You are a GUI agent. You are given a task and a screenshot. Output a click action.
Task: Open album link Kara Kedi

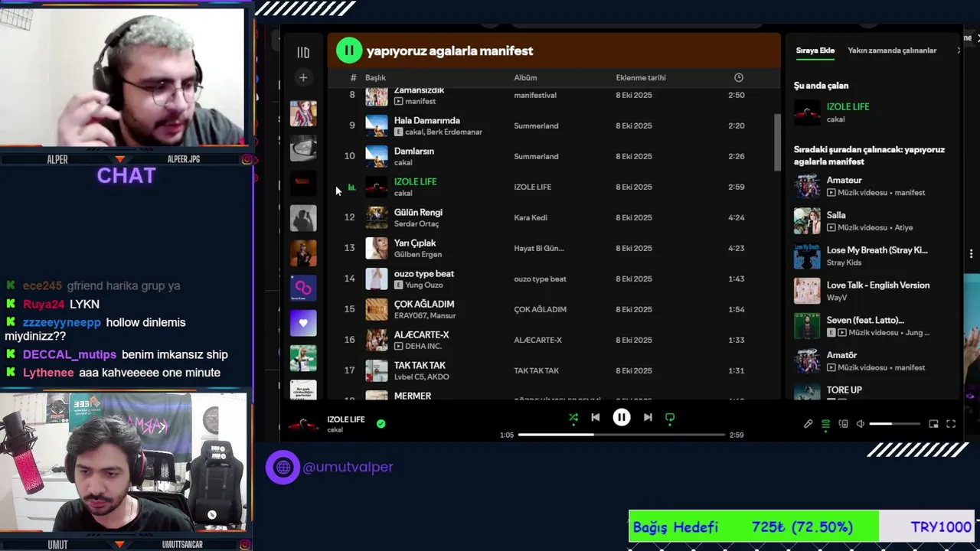point(531,217)
